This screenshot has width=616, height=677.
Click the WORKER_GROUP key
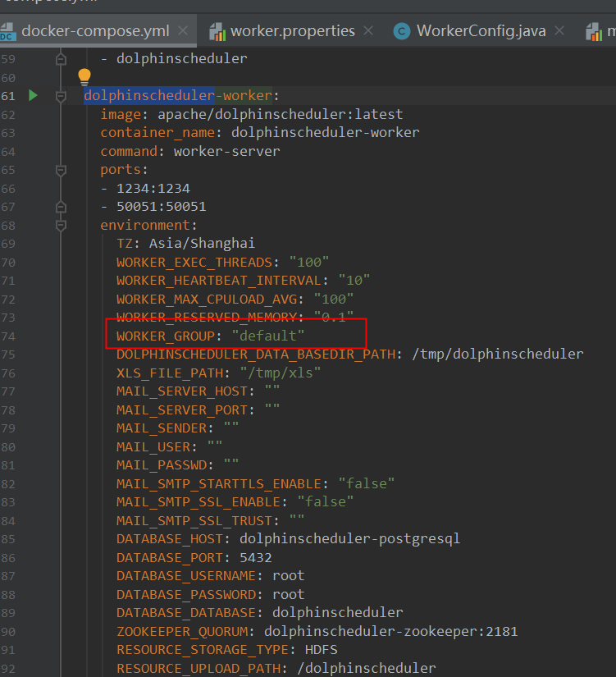click(x=166, y=336)
